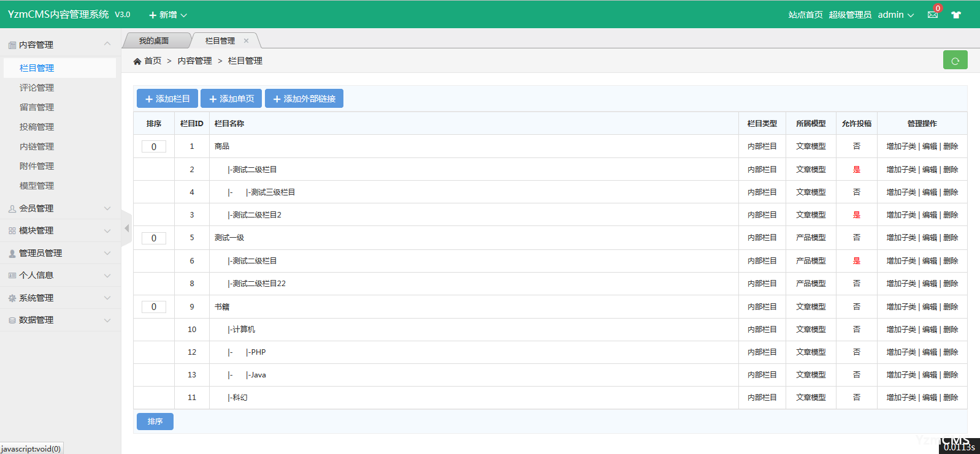The width and height of the screenshot is (980, 454).
Task: Click the home icon in breadcrumb
Action: 137,61
